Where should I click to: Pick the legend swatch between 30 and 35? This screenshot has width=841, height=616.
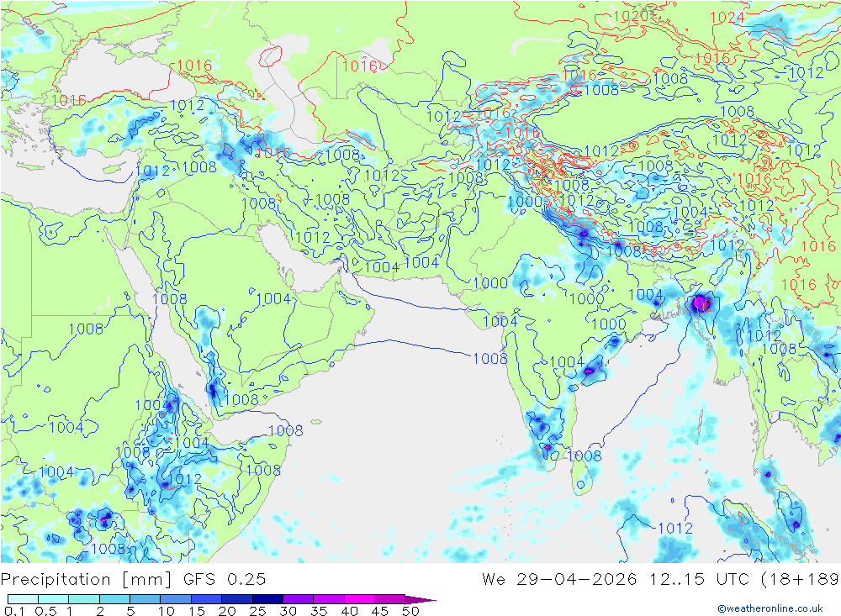[298, 599]
